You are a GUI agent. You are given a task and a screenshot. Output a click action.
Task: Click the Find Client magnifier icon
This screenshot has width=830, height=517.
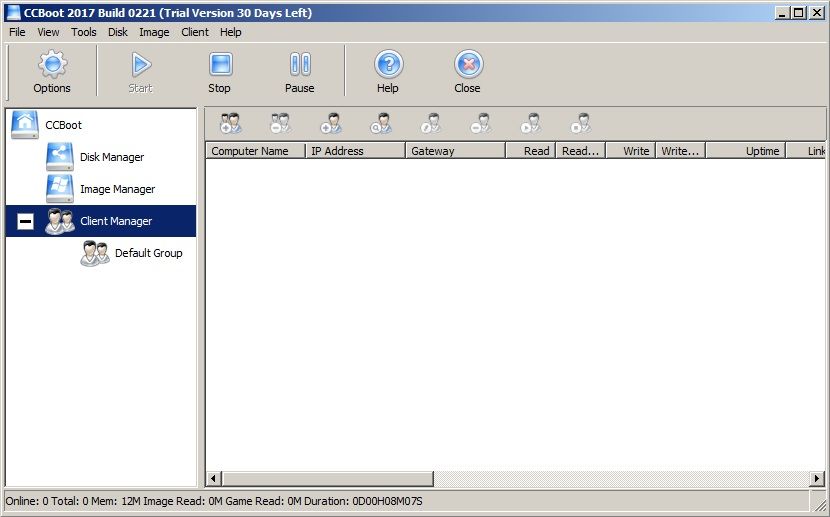pyautogui.click(x=381, y=123)
